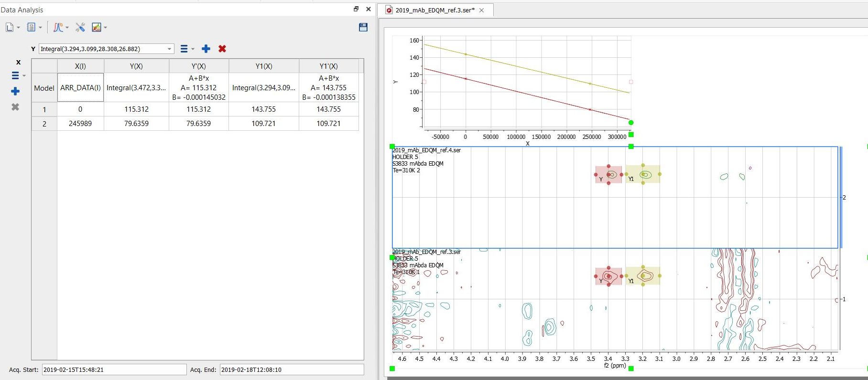Click the Integral(3.294,3.09... model cell
This screenshot has width=868, height=380.
click(263, 88)
